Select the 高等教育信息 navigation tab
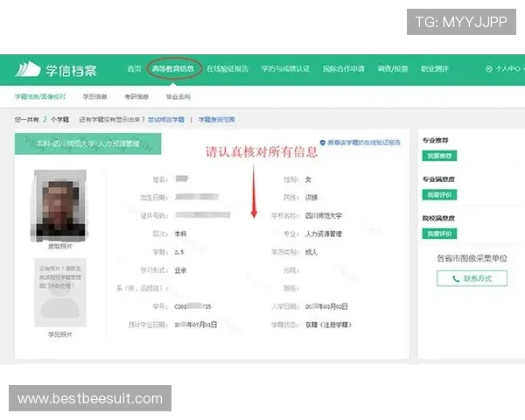525x420 pixels. point(172,68)
